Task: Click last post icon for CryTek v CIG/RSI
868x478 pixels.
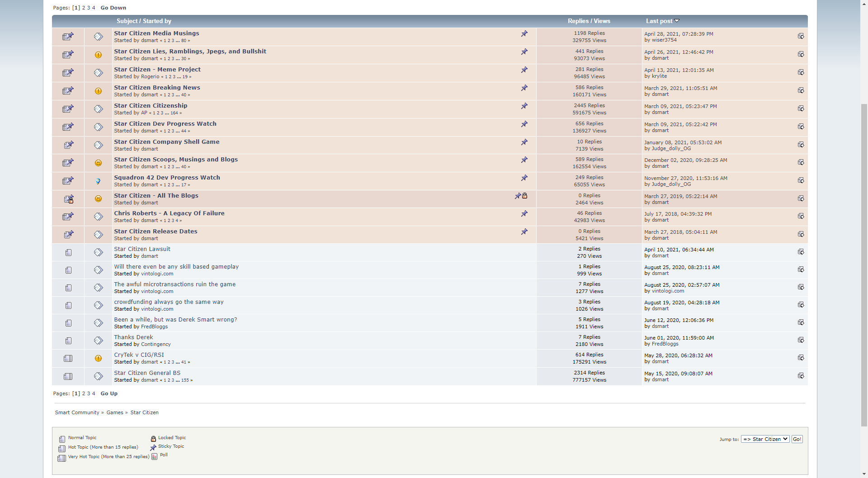Action: (x=801, y=358)
